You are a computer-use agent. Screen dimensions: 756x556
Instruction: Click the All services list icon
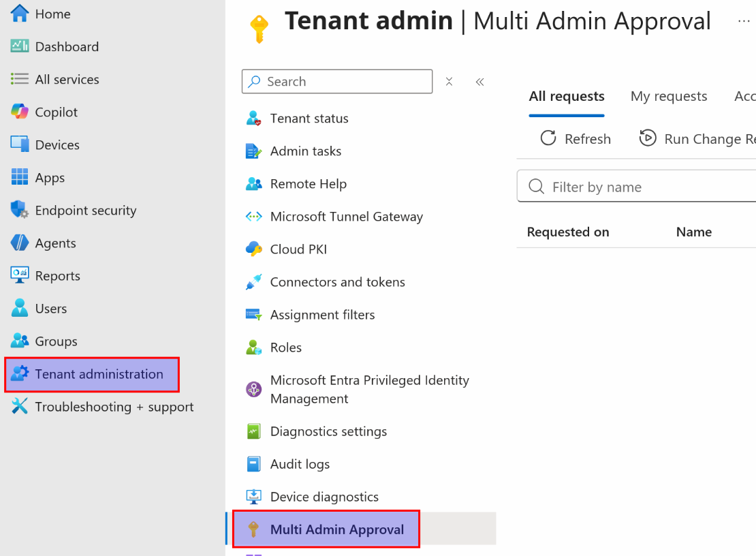(x=20, y=78)
